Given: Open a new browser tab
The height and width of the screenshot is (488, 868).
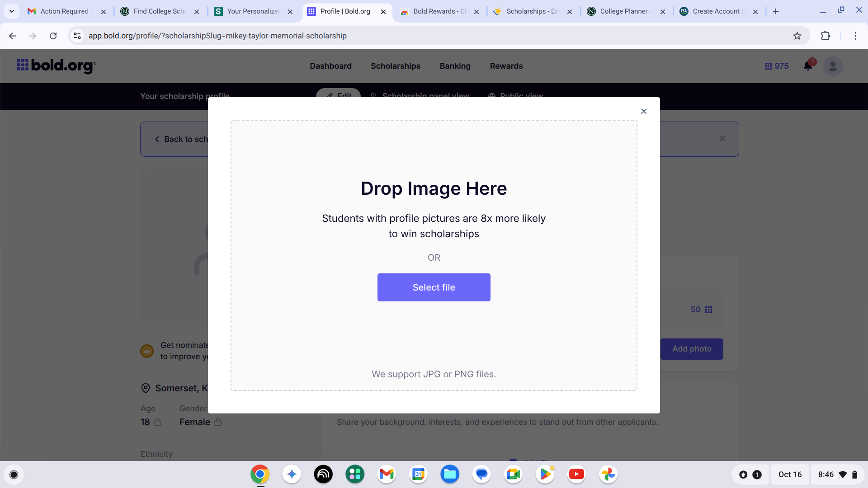Looking at the screenshot, I should pyautogui.click(x=776, y=11).
